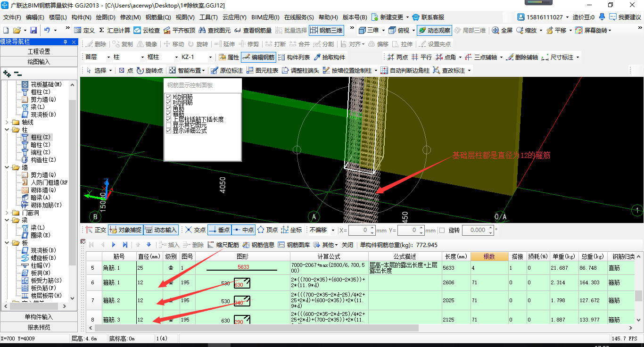Enable 显示其它图元 checkbox
Viewport: 644px width, 347px height.
pyautogui.click(x=168, y=125)
